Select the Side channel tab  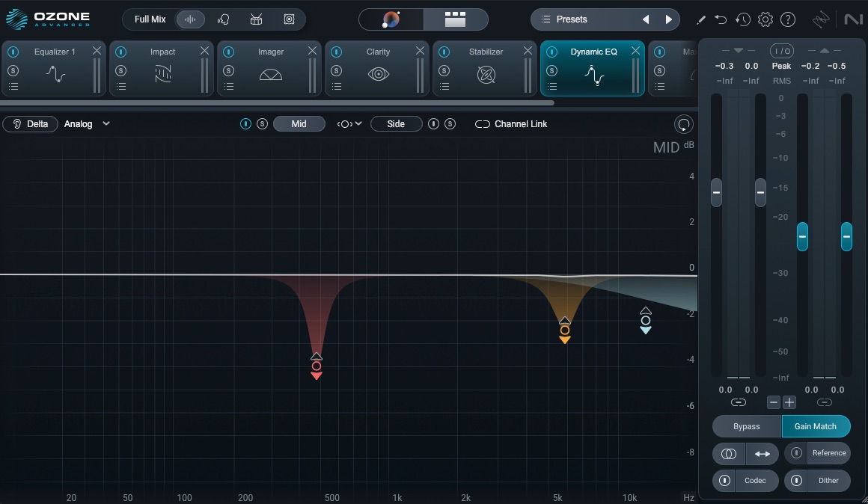[x=396, y=124]
